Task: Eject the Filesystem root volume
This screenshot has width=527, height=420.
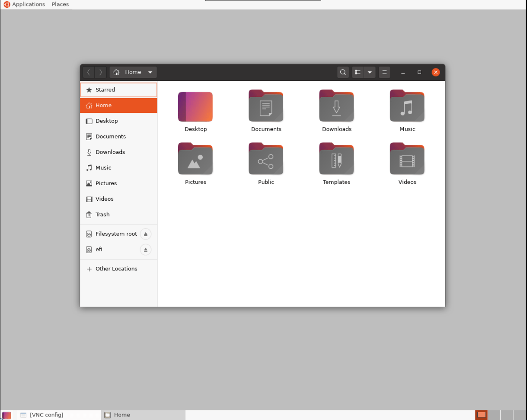Action: click(146, 234)
